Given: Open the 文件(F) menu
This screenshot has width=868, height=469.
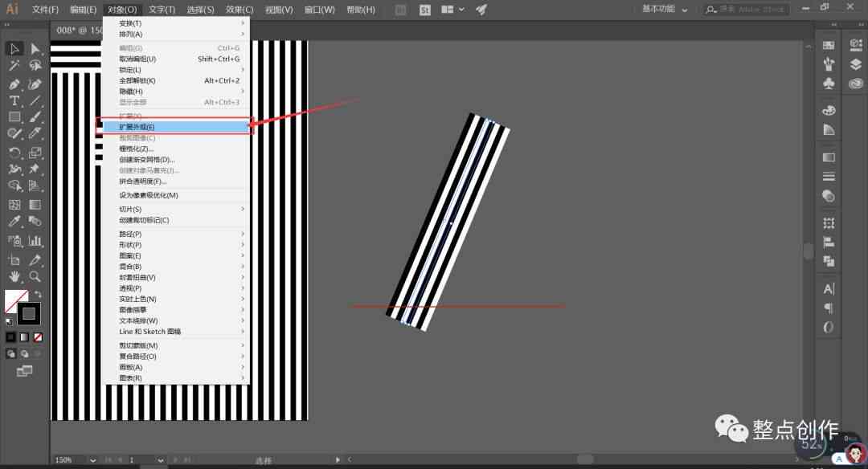Looking at the screenshot, I should click(x=45, y=10).
